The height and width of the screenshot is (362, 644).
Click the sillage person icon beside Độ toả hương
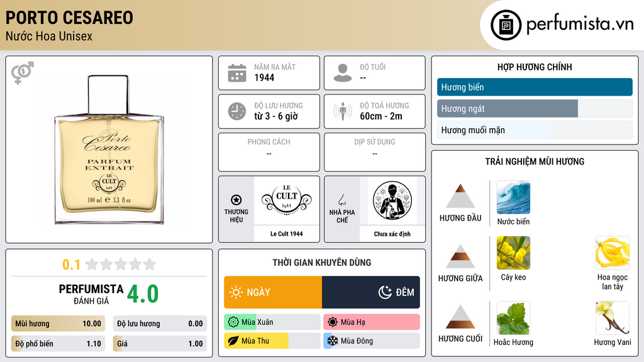[343, 111]
